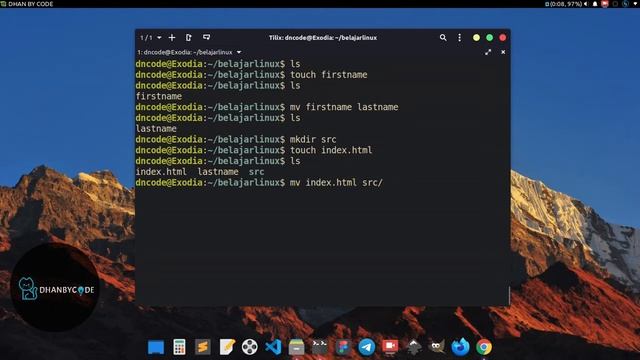Launch Figma from the dock
This screenshot has height=360, width=640.
pyautogui.click(x=343, y=347)
